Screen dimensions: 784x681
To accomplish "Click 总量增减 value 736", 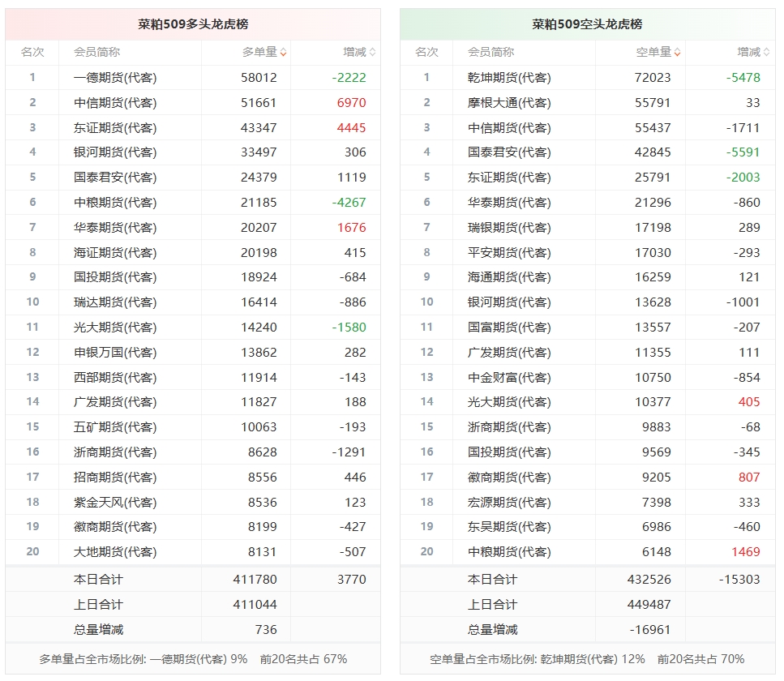I will click(x=266, y=629).
